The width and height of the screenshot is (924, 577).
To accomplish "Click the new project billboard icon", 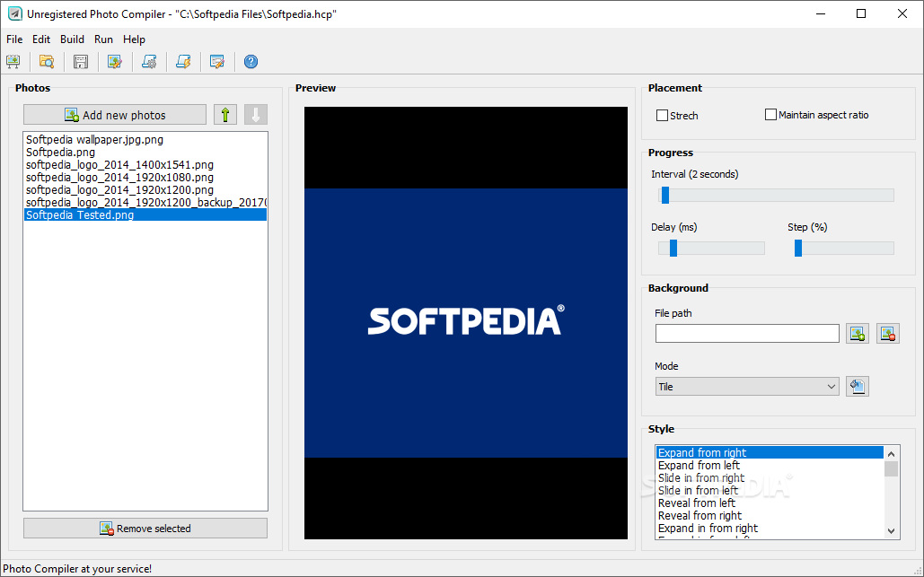I will click(13, 61).
